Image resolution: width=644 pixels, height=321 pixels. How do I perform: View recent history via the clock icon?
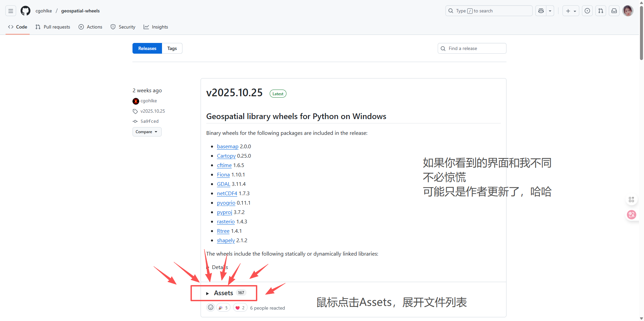(x=587, y=11)
